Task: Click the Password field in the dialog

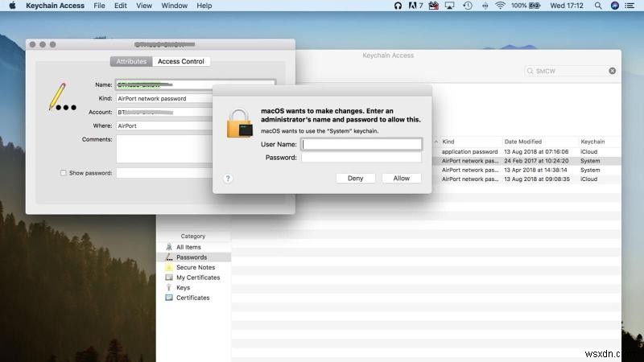Action: pos(361,157)
